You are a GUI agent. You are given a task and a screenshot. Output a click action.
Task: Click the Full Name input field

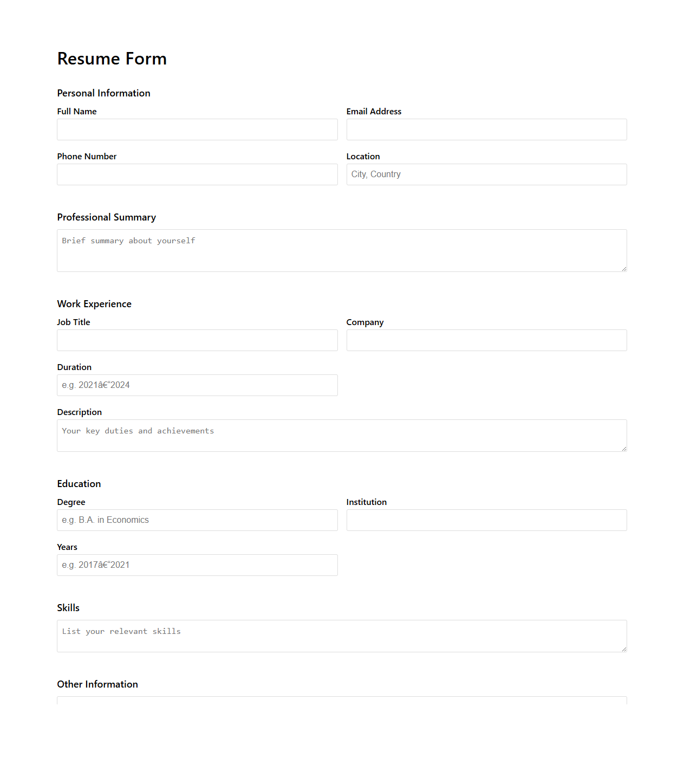[x=197, y=129]
